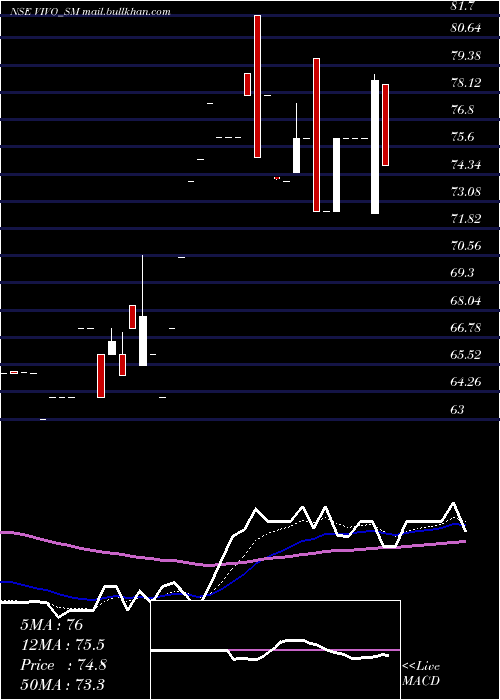Click the 75.6 price axis label

click(x=462, y=137)
